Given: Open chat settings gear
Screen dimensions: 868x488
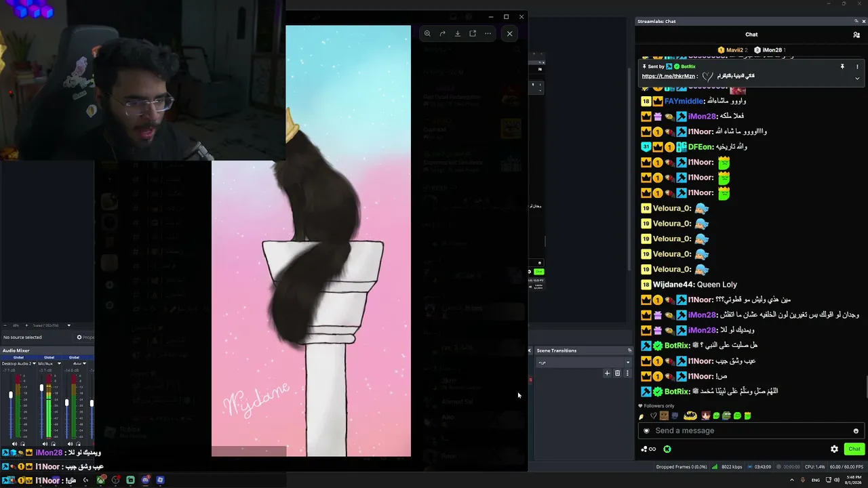Looking at the screenshot, I should tap(834, 449).
